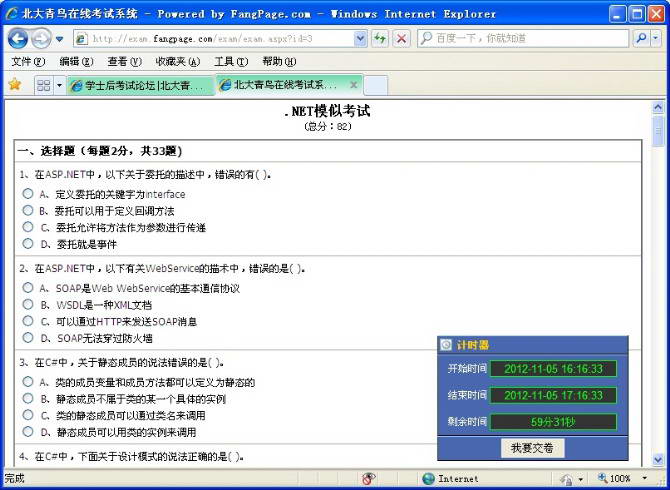Go back with the browser Back arrow
Screen dimensions: 670x490
click(18, 39)
